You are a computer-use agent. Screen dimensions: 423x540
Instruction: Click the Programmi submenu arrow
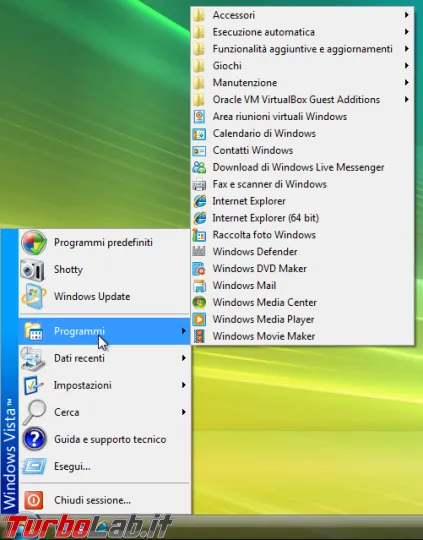184,331
